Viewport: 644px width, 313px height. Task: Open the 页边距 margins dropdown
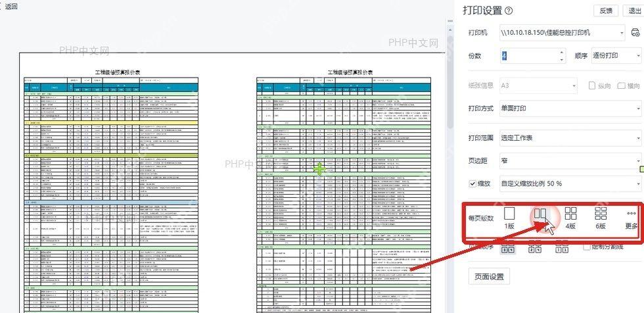coord(570,160)
